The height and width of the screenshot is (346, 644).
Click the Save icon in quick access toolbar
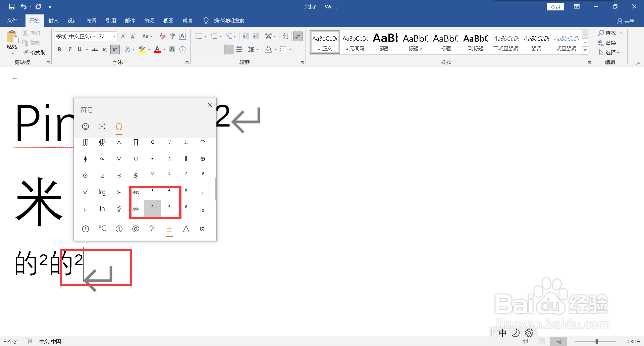coord(12,7)
